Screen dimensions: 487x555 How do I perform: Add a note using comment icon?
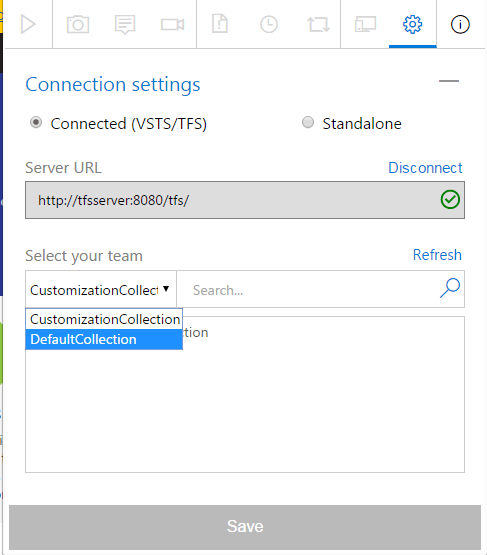click(125, 24)
